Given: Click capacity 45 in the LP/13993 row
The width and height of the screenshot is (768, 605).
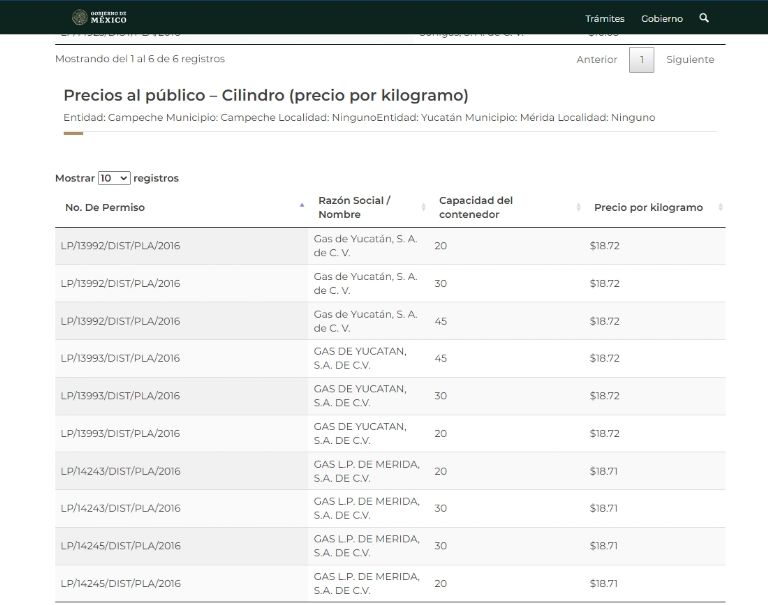Looking at the screenshot, I should [x=440, y=358].
